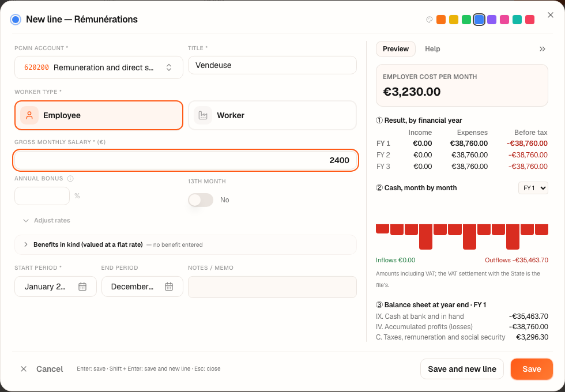Click the €3,230.00 employer cost value
Image resolution: width=565 pixels, height=392 pixels.
click(412, 92)
